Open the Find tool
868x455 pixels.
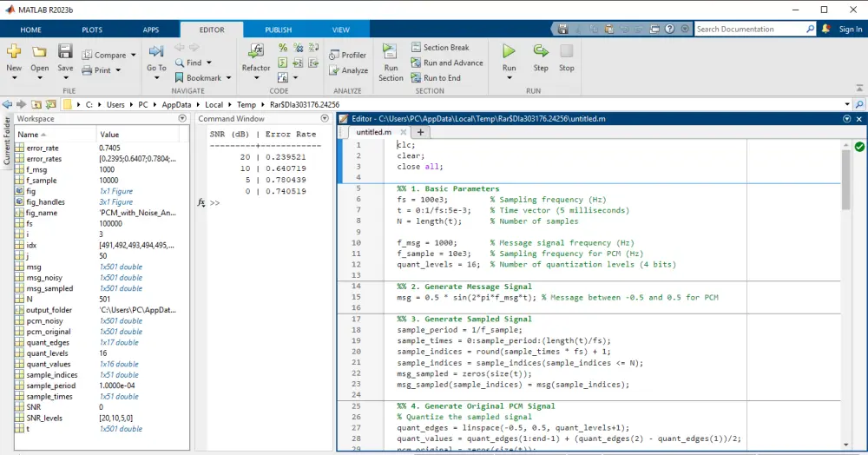click(188, 63)
